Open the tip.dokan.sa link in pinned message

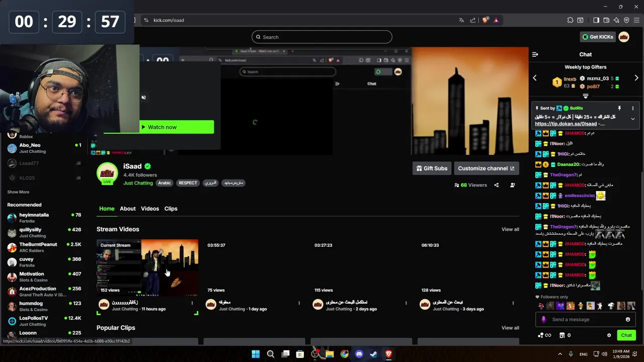[566, 124]
